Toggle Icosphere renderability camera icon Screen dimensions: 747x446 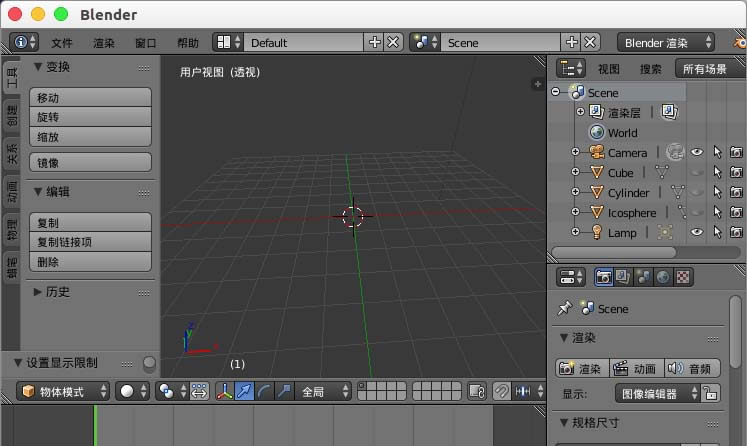pyautogui.click(x=737, y=212)
